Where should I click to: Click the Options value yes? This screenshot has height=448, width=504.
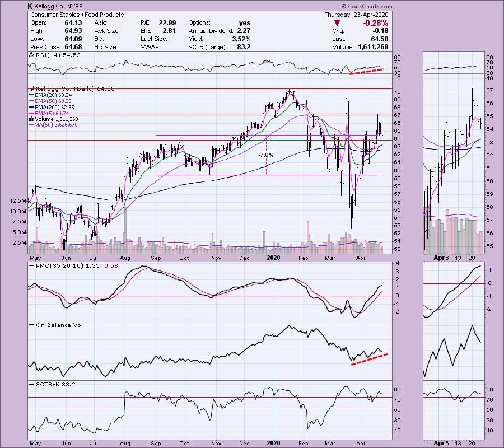[245, 23]
